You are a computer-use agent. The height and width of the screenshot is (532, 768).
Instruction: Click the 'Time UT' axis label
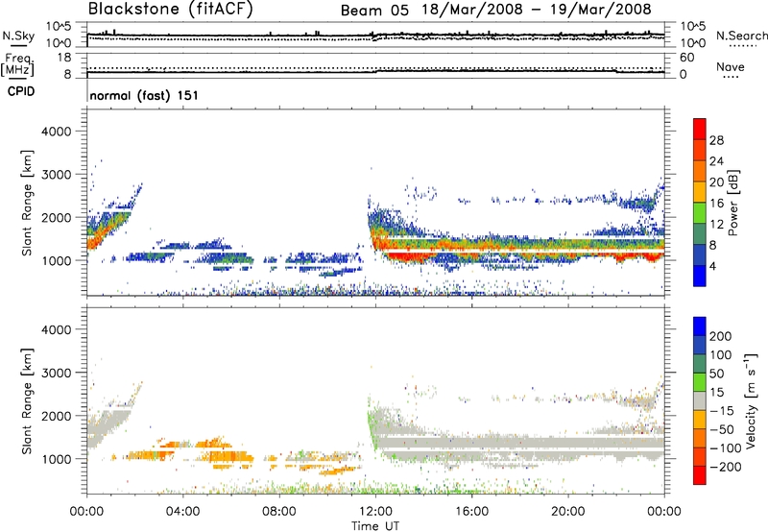(375, 525)
